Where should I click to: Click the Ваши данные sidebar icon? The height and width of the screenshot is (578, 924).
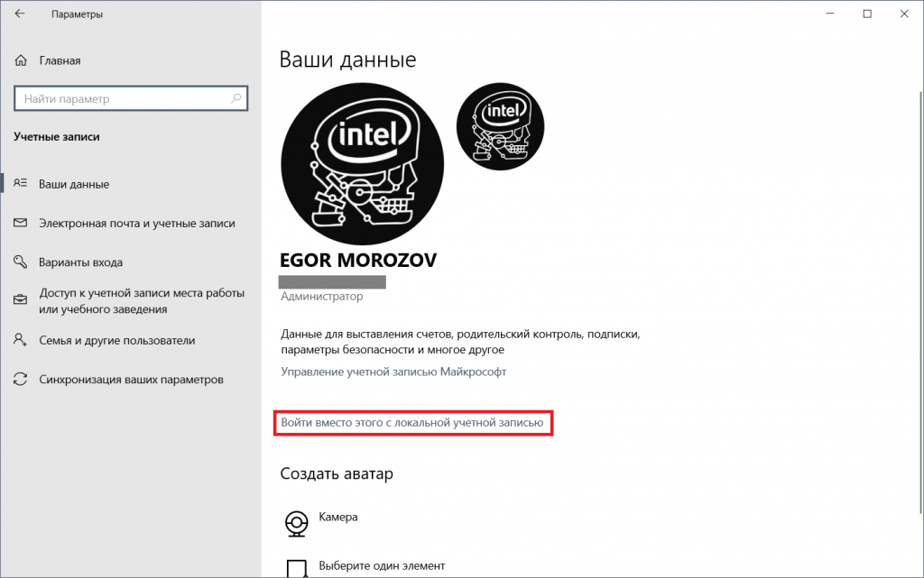pyautogui.click(x=21, y=184)
